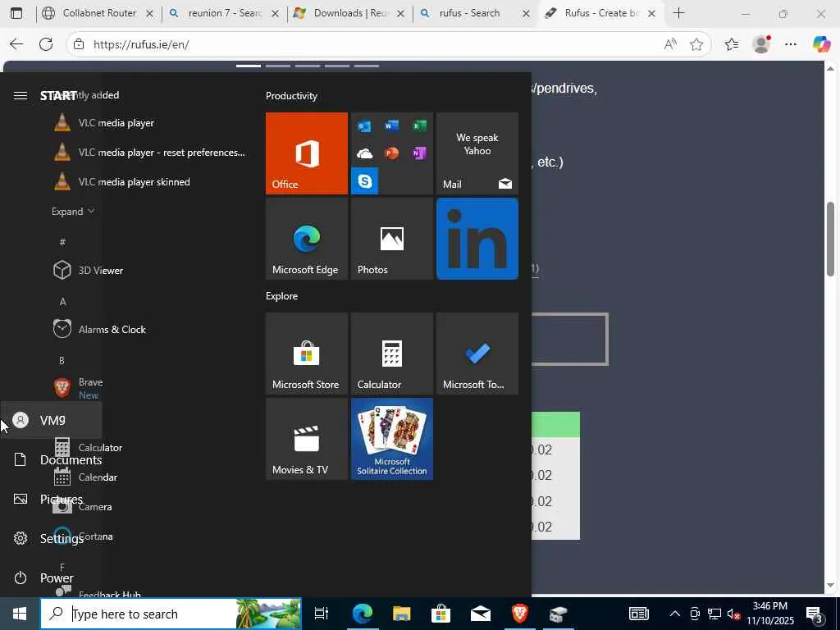Screen dimensions: 840x630
Task: Switch to the Downloads tab
Action: [349, 13]
